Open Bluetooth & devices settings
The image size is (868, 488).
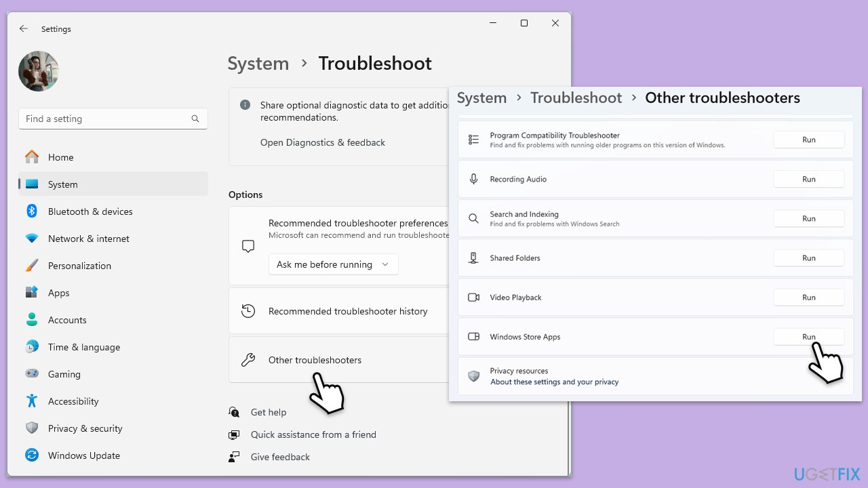[113, 211]
